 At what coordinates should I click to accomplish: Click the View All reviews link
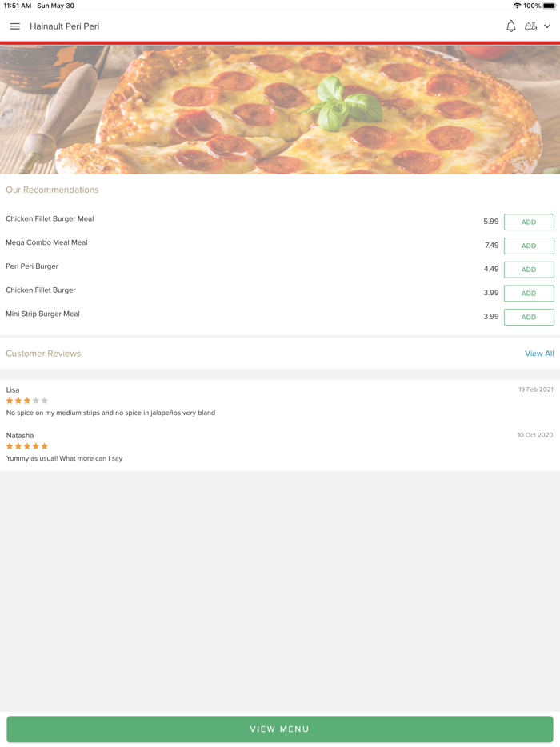point(539,353)
